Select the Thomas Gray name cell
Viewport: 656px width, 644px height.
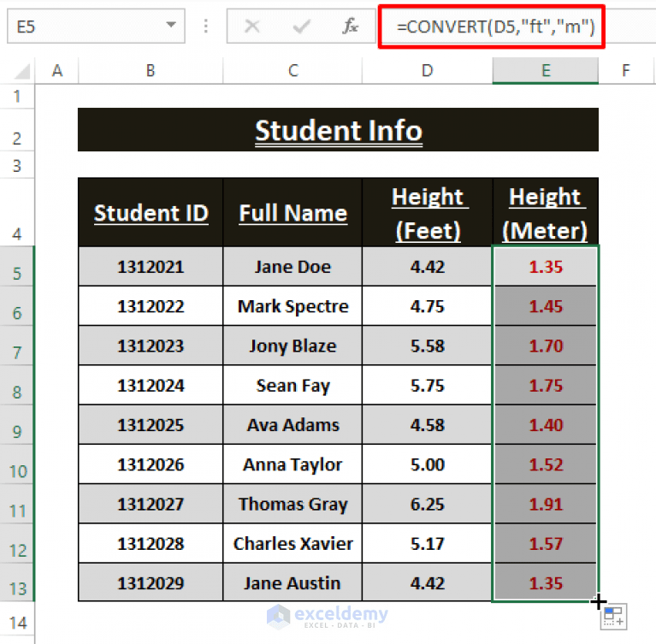[x=293, y=504]
